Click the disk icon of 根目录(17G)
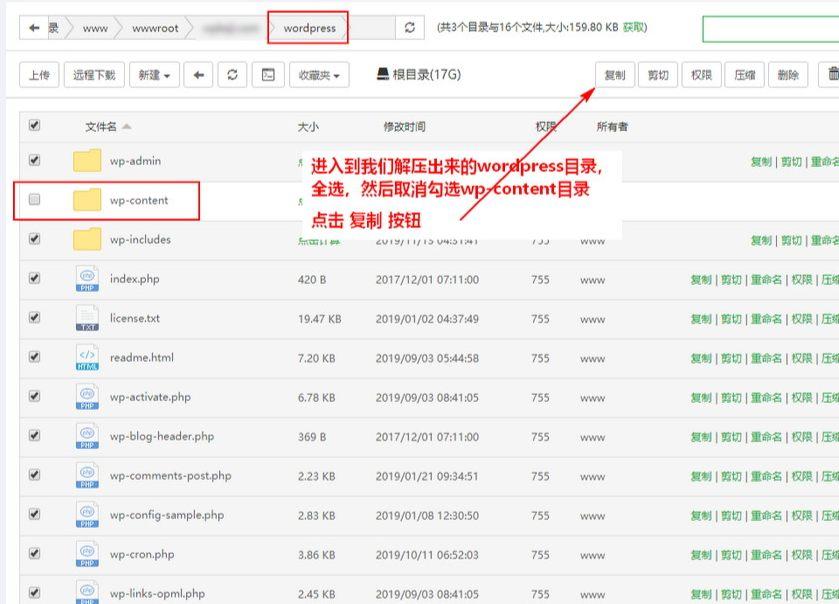The width and height of the screenshot is (839, 604). coord(383,74)
